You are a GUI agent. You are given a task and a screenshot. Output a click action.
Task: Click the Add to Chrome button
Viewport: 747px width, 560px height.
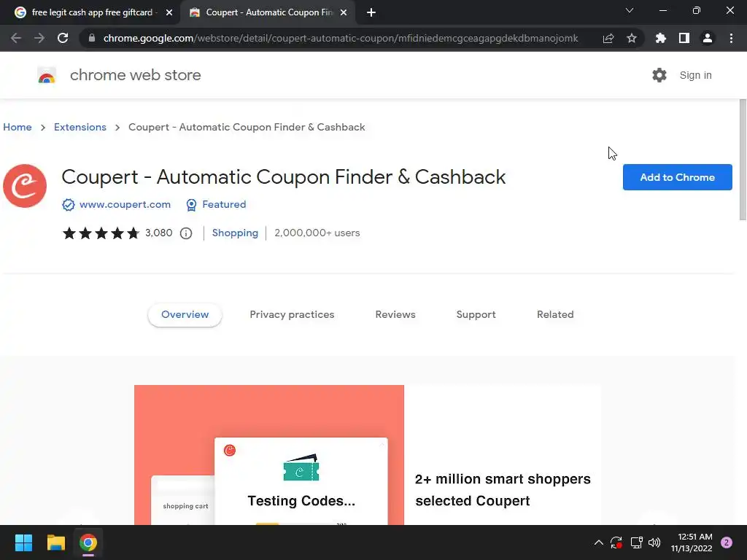click(677, 177)
